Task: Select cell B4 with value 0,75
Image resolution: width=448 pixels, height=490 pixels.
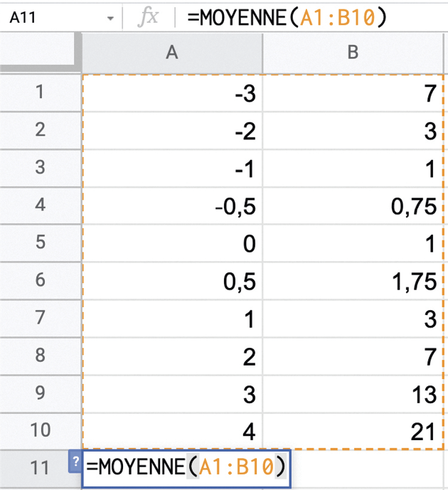Action: (x=352, y=206)
